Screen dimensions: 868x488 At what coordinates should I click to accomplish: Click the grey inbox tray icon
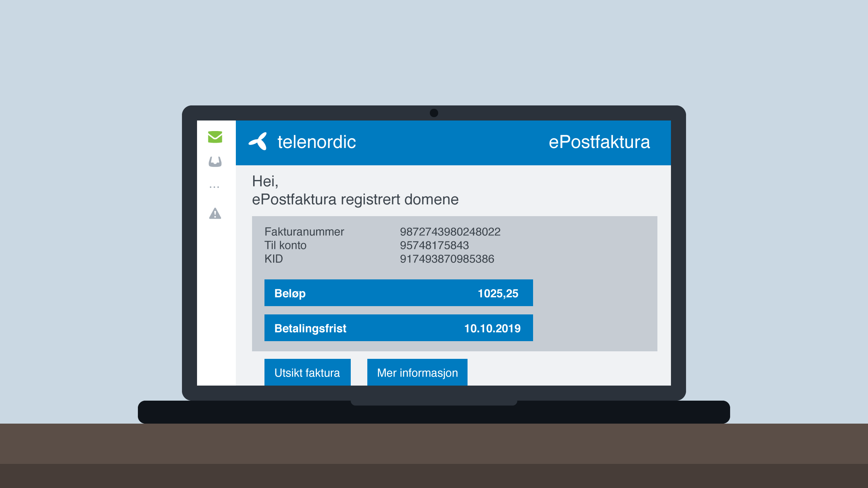(x=215, y=162)
